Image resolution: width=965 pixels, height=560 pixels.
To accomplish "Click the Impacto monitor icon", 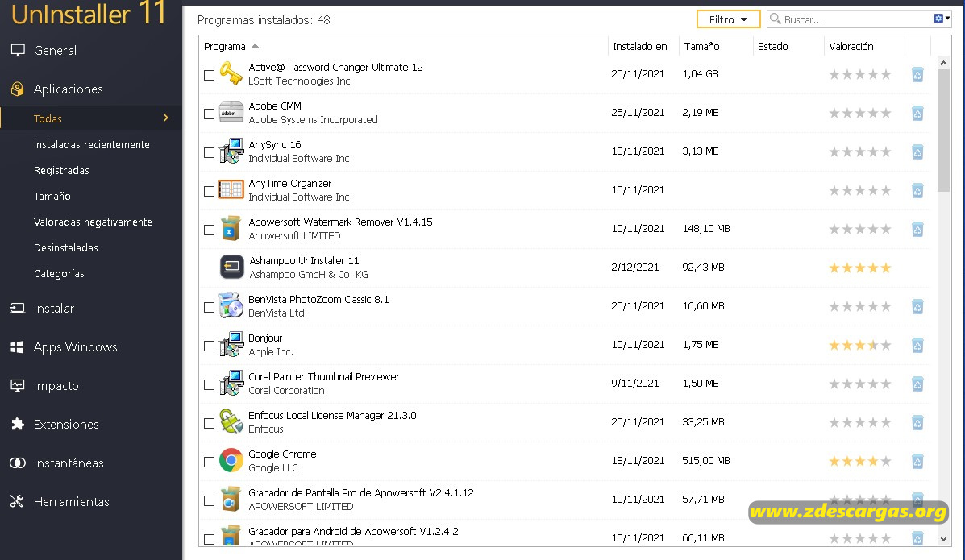I will coord(18,386).
